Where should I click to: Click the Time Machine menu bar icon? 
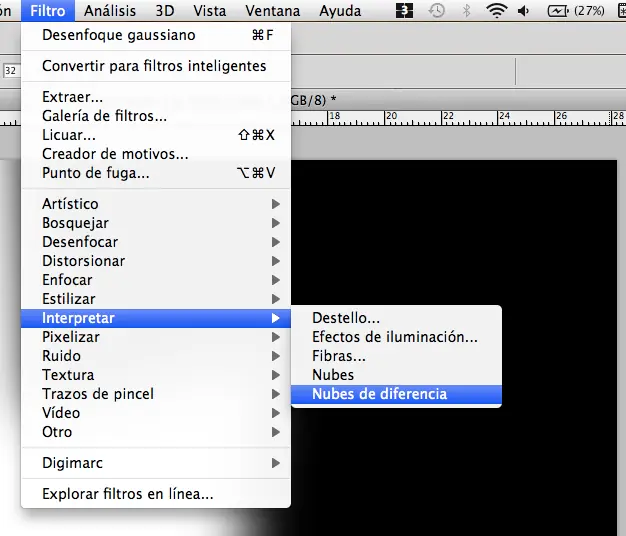(x=436, y=11)
